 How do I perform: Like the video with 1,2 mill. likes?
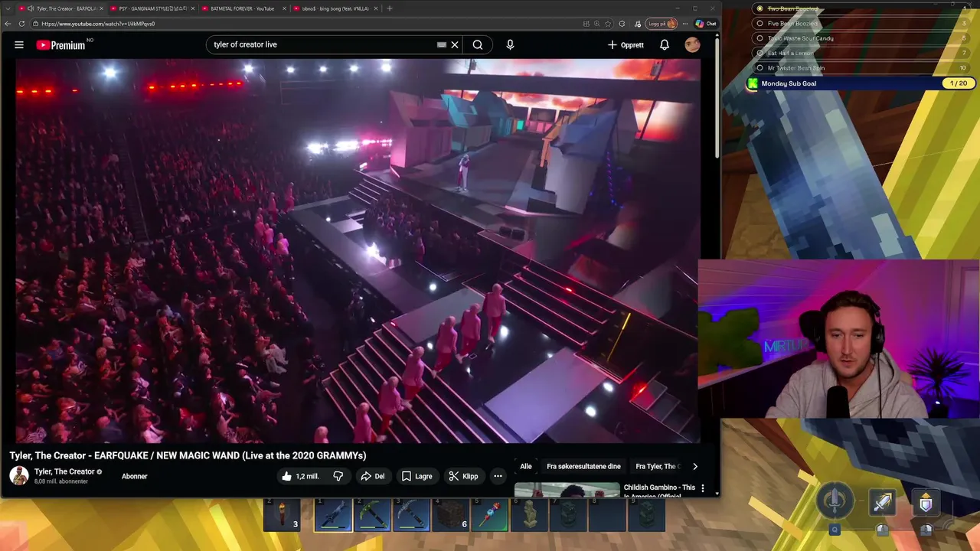pos(299,476)
